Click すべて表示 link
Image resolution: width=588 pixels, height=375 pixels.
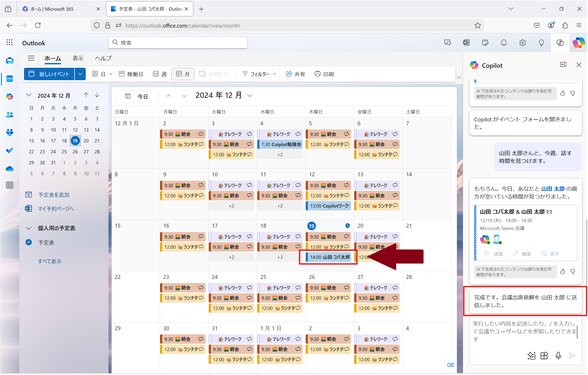[50, 261]
